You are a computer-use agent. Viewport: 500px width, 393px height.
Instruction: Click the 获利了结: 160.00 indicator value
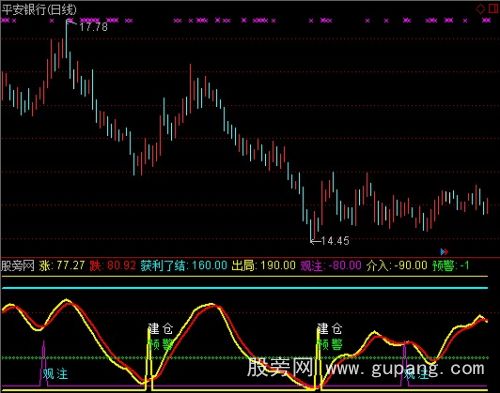point(184,266)
